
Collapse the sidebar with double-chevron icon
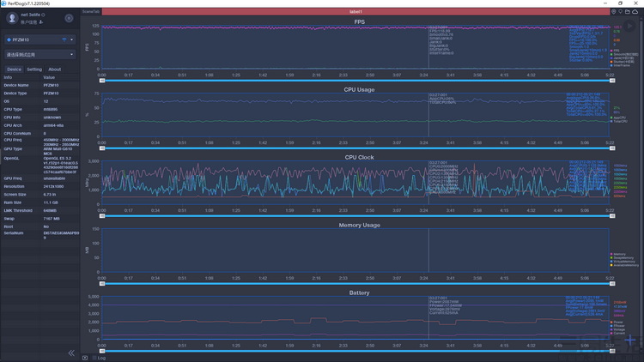tap(71, 353)
